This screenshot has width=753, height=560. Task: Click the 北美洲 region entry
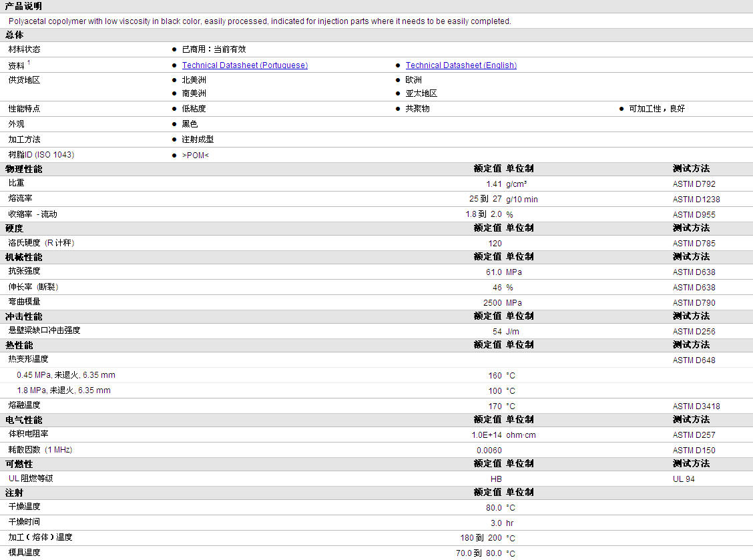(194, 79)
